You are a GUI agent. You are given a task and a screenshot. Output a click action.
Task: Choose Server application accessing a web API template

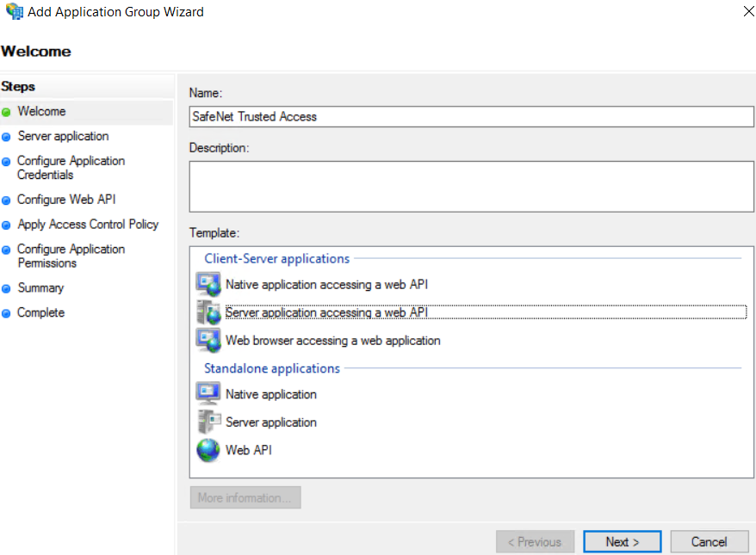[486, 312]
